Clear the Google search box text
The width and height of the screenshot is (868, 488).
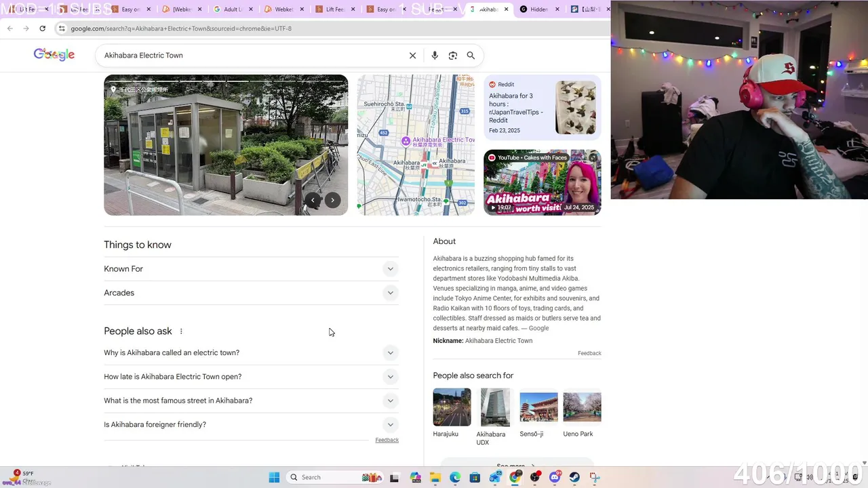412,56
